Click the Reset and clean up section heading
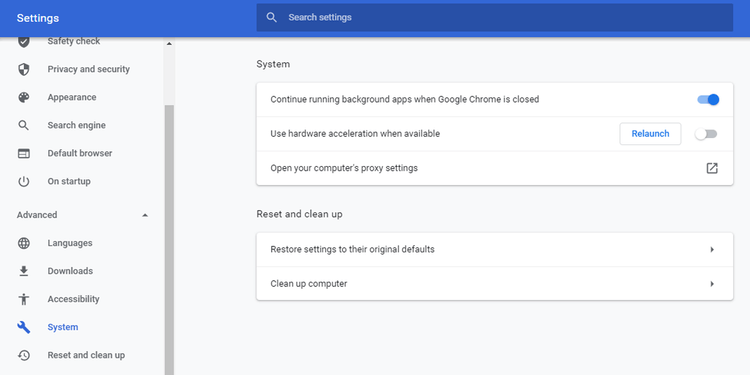Viewport: 750px width, 375px height. (299, 214)
